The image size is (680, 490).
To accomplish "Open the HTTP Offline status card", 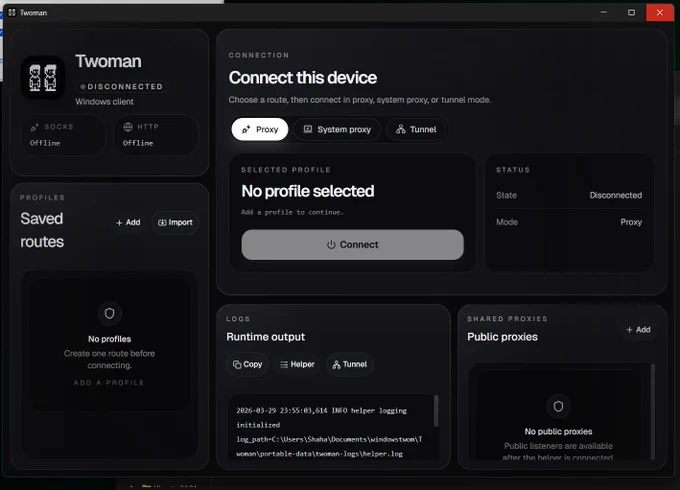I will pos(156,135).
